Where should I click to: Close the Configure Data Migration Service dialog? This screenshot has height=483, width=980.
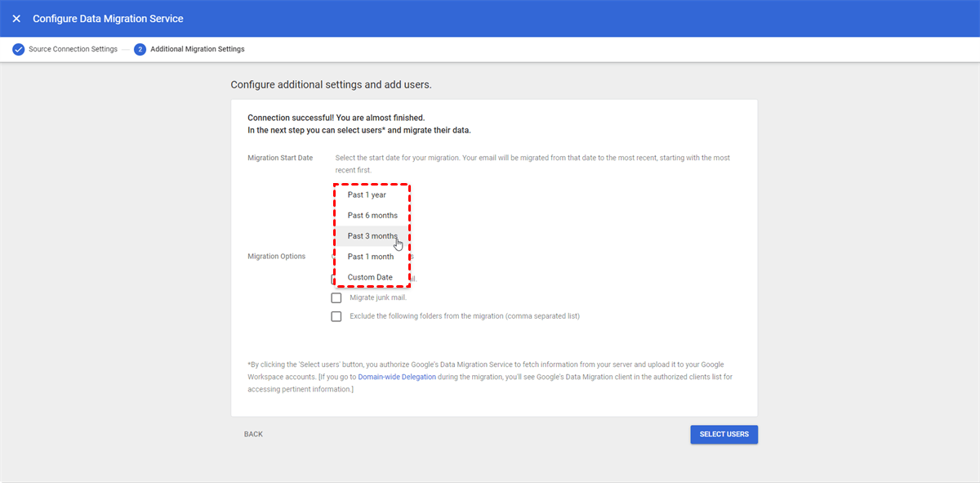click(16, 19)
